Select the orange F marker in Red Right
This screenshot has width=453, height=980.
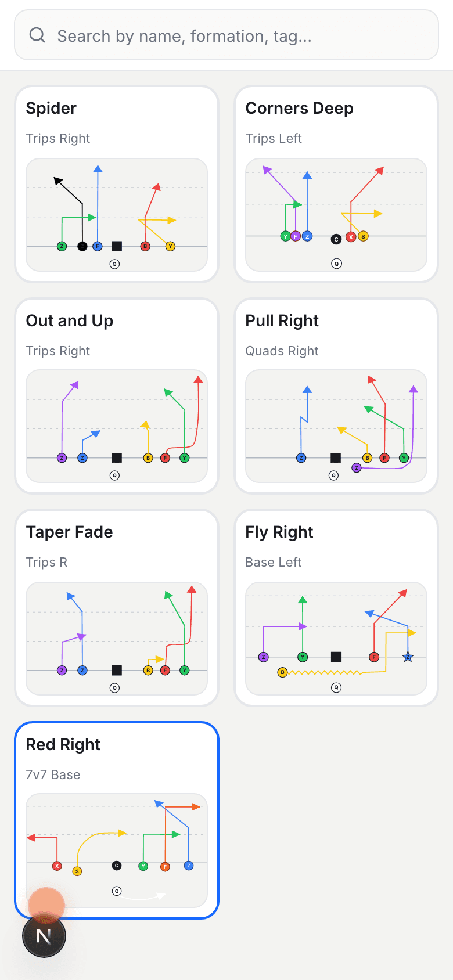click(165, 865)
